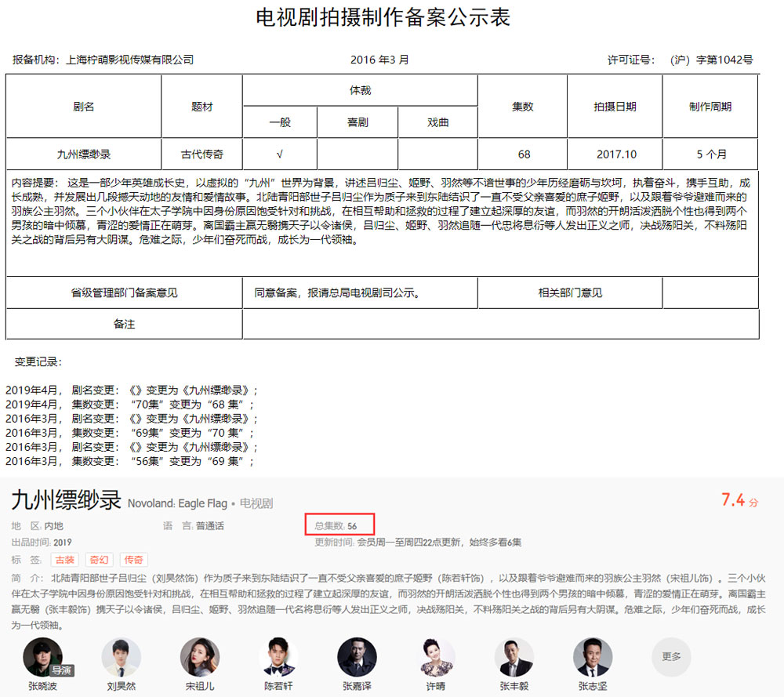Click 陈若轩's cast photo
The image size is (784, 697).
click(278, 657)
